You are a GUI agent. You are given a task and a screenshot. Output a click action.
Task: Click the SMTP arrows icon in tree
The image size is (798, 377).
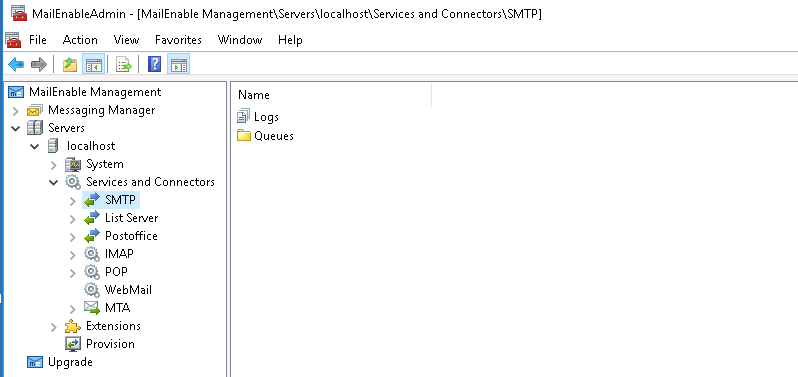(92, 200)
